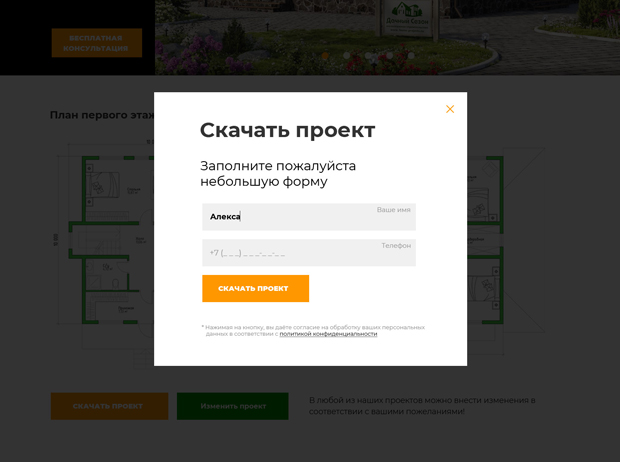Viewport: 620px width, 462px height.
Task: Close the Скачать проект popup
Action: coord(450,109)
